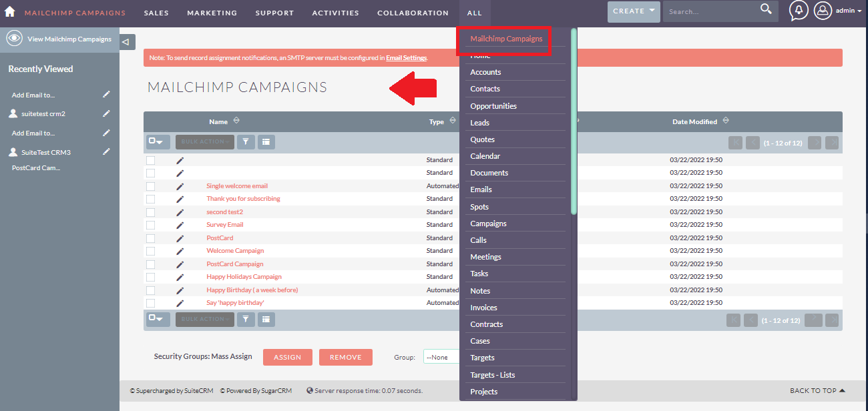Screen dimensions: 868x411
Task: Open the Sales menu
Action: click(156, 13)
